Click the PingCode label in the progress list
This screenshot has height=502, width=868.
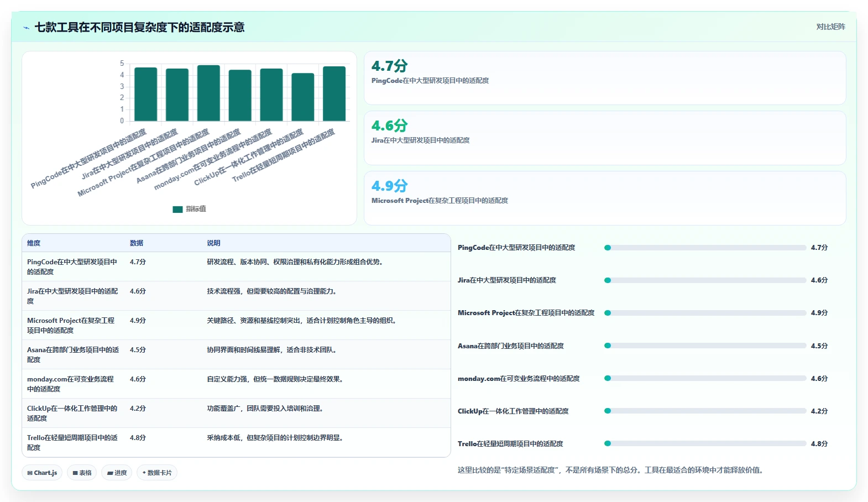tap(516, 248)
